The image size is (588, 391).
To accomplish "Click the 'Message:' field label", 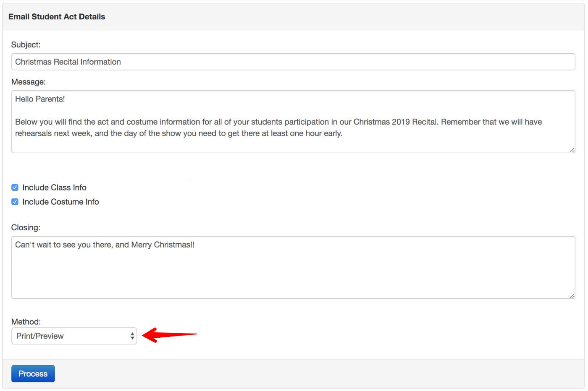I will pyautogui.click(x=29, y=82).
